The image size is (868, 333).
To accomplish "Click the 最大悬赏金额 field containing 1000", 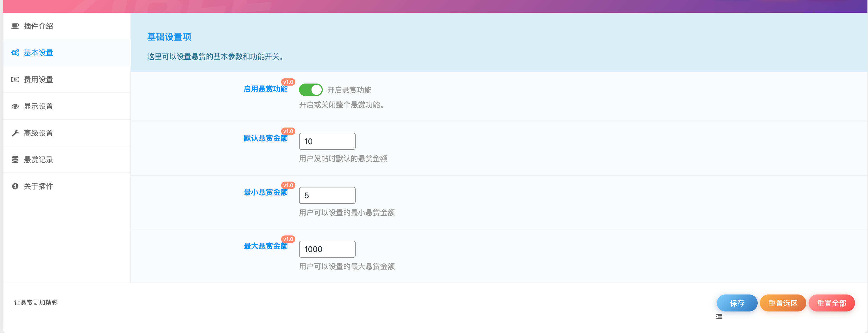I will click(327, 249).
